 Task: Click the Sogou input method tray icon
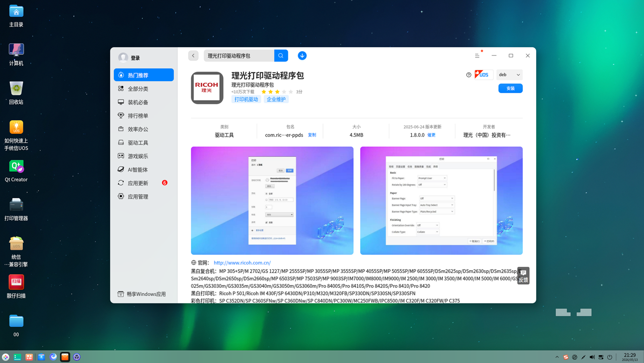[566, 357]
